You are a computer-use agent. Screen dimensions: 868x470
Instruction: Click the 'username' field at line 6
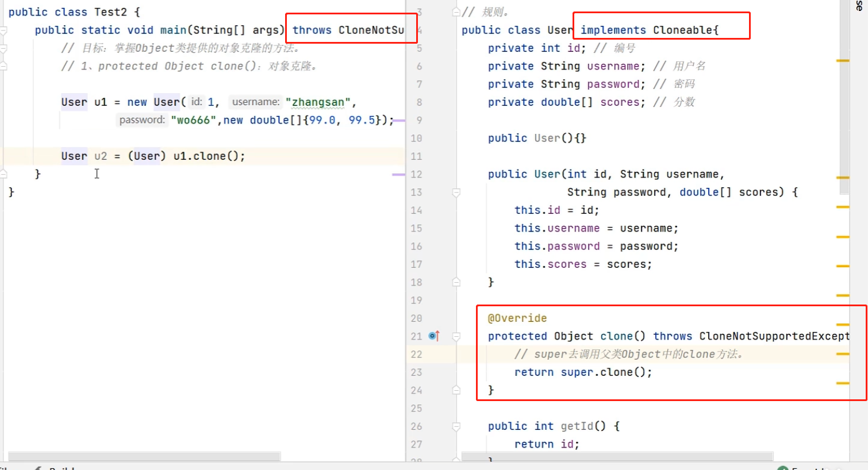[x=613, y=66]
